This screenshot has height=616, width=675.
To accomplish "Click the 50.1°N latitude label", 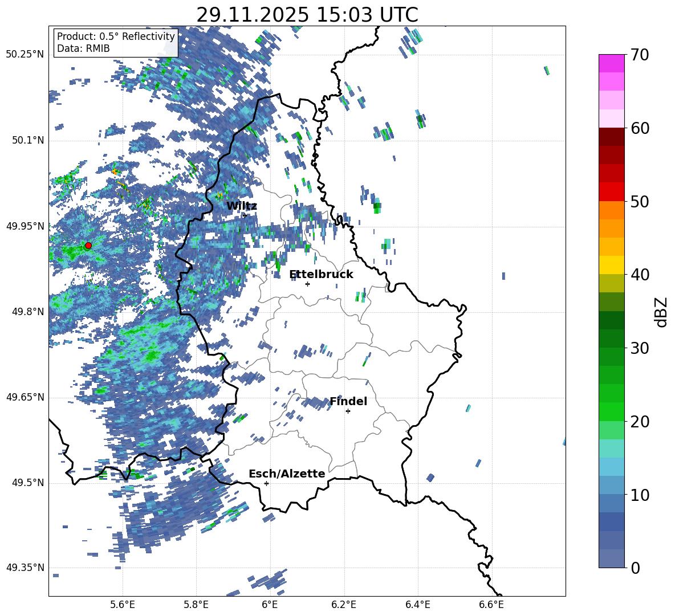I will [27, 140].
